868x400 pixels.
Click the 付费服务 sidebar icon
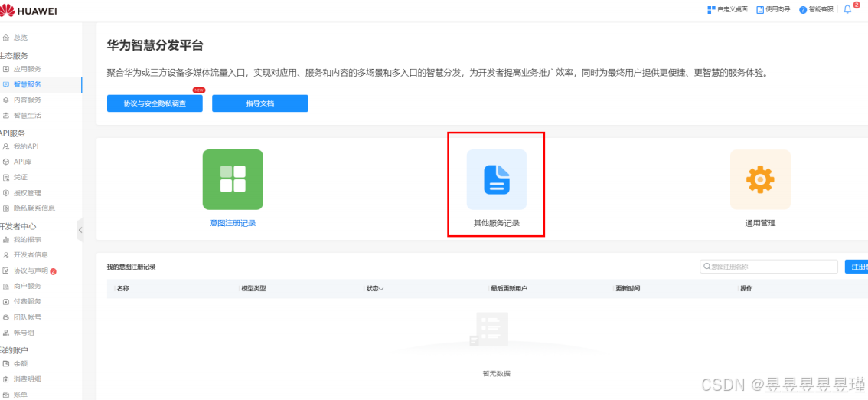click(6, 301)
